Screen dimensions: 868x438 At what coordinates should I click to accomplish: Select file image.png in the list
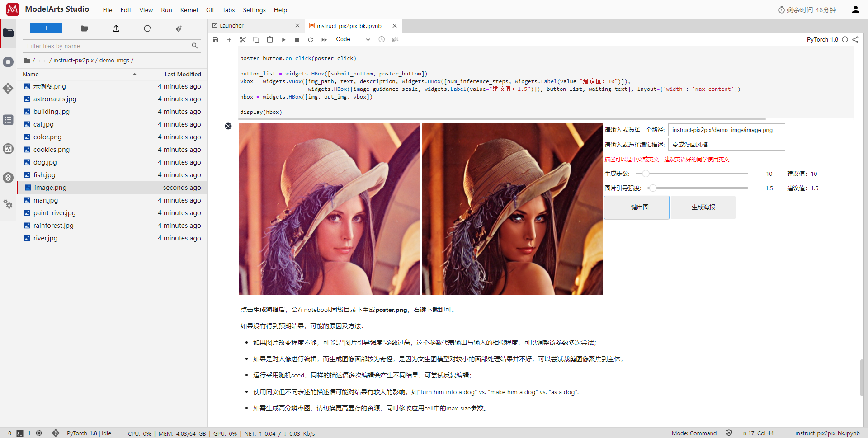pos(112,188)
